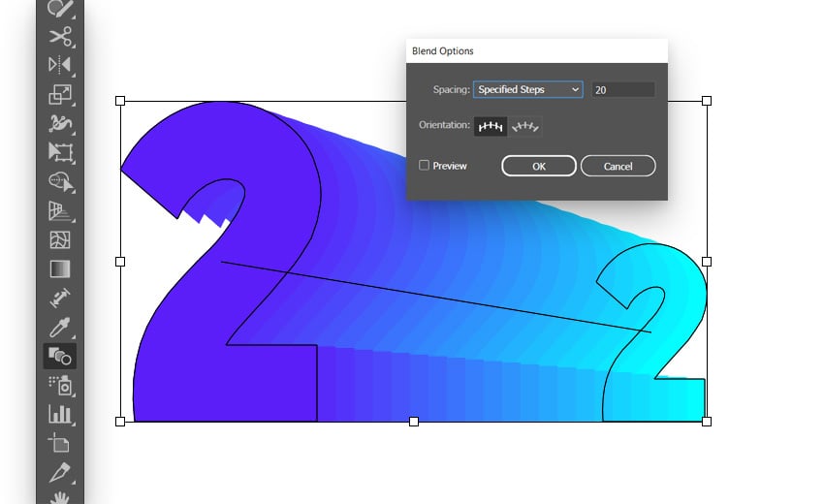824x504 pixels.
Task: Select the Mesh tool
Action: coord(60,239)
